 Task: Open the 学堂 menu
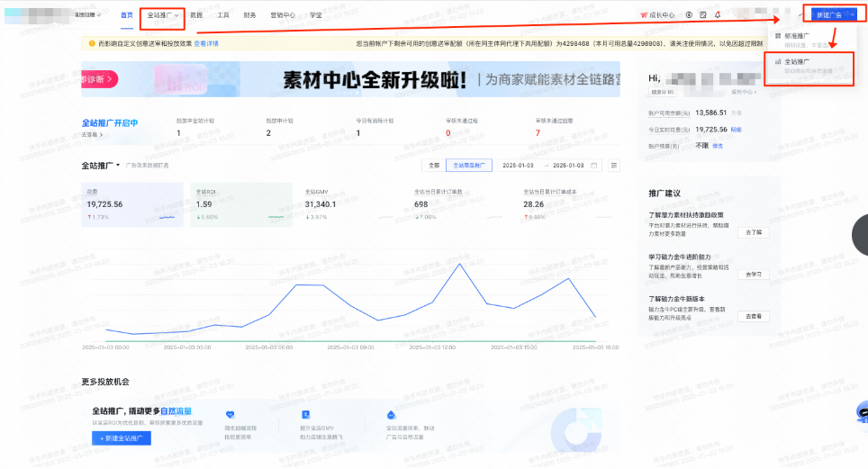click(x=315, y=15)
